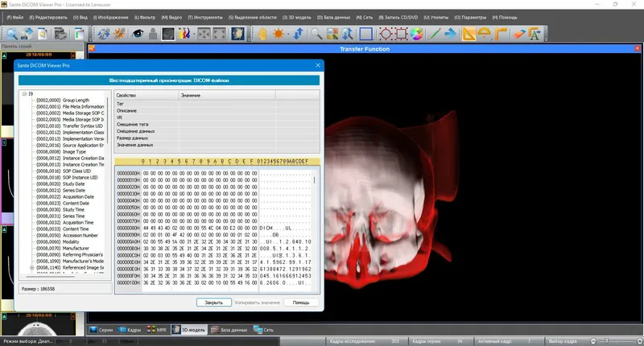This screenshot has width=644, height=346.
Task: Click the eye icon in the toolbar
Action: (x=138, y=34)
